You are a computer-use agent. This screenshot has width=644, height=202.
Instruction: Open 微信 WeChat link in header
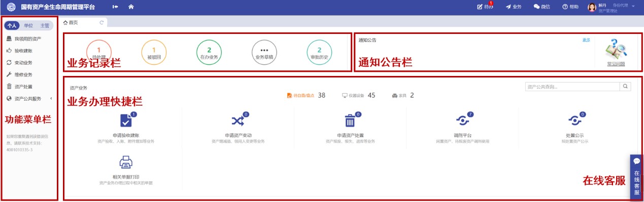pos(541,7)
